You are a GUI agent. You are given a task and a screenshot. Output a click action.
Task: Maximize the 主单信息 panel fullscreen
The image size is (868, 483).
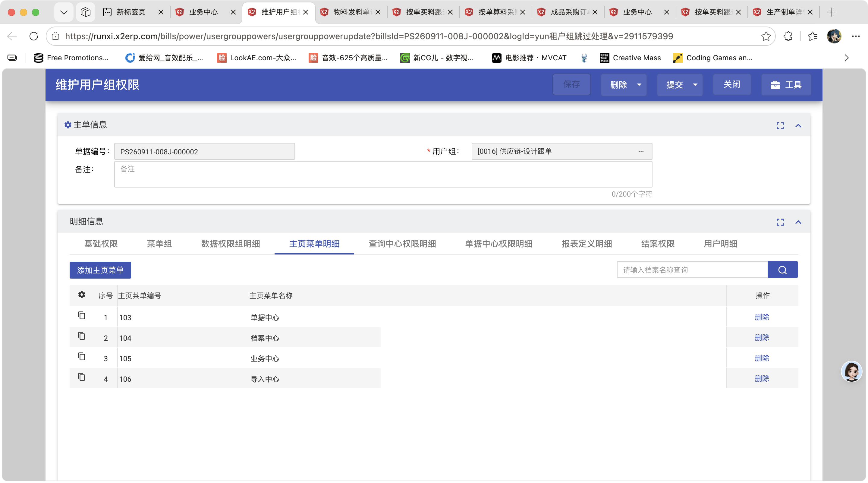pos(780,126)
